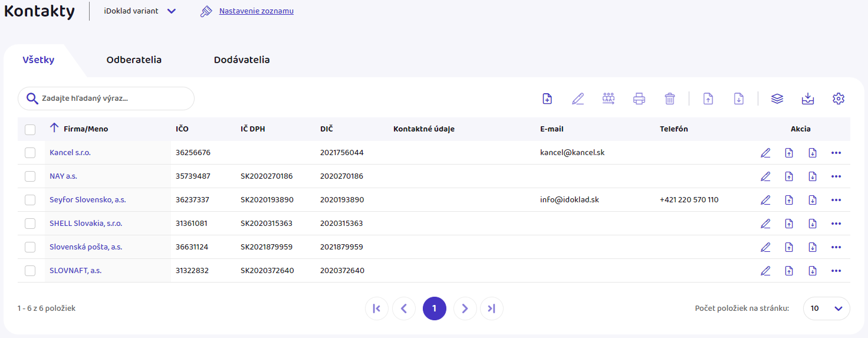Select the Slovenská pošta, a.s. row checkbox
This screenshot has height=338, width=868.
pyautogui.click(x=30, y=247)
